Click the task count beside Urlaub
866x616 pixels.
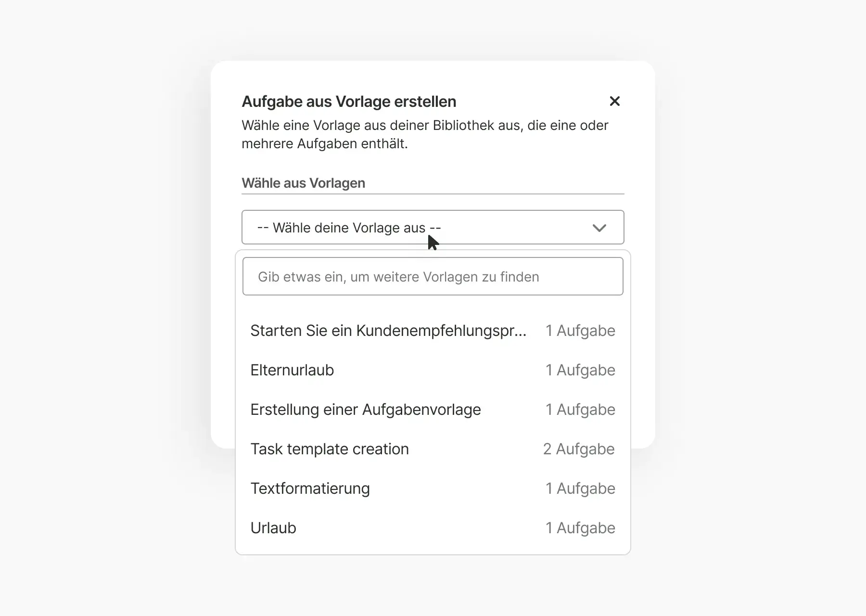(x=580, y=528)
